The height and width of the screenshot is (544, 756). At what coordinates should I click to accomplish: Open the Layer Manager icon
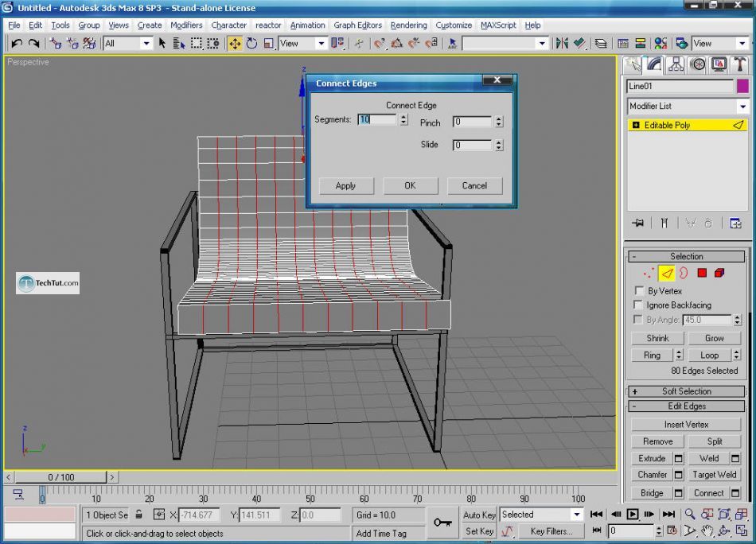tap(601, 44)
